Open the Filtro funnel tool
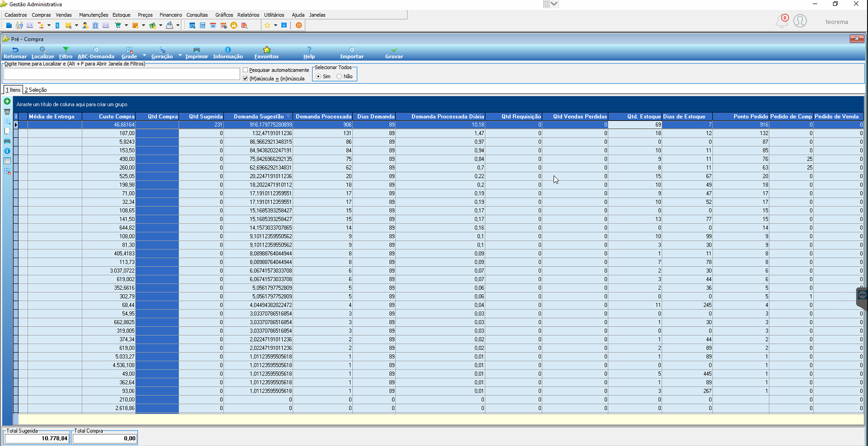This screenshot has width=868, height=446. (x=66, y=50)
